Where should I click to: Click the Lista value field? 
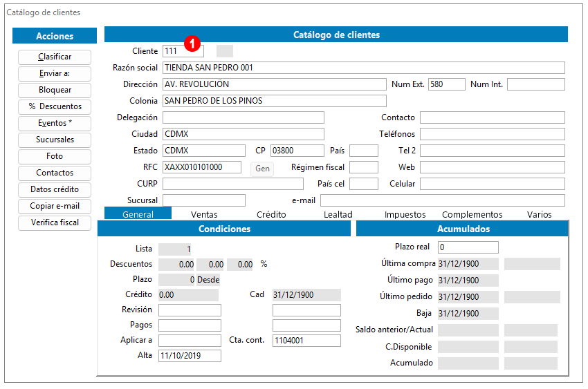coord(175,249)
